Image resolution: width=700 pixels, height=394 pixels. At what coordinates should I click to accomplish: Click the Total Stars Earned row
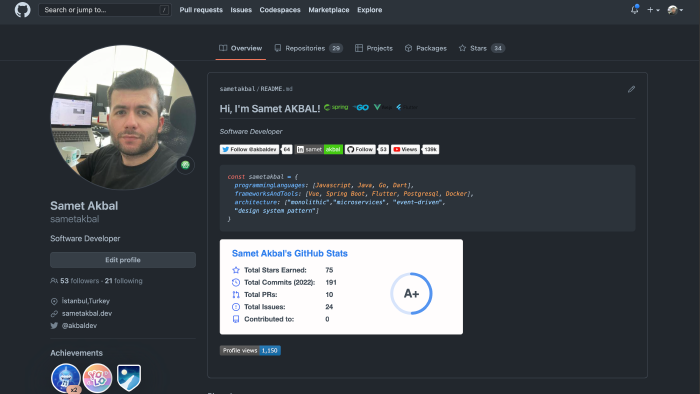point(283,270)
